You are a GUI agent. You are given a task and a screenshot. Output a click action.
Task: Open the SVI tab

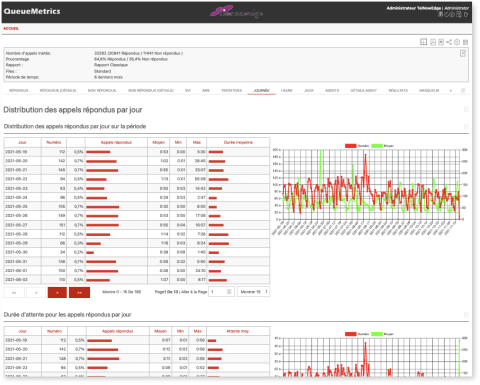coord(188,91)
